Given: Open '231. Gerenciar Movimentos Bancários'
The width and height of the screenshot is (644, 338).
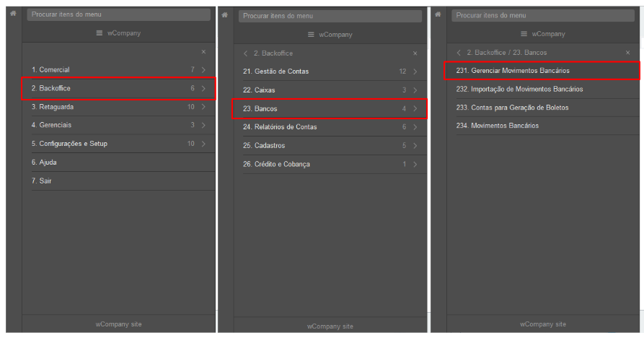Looking at the screenshot, I should [542, 71].
